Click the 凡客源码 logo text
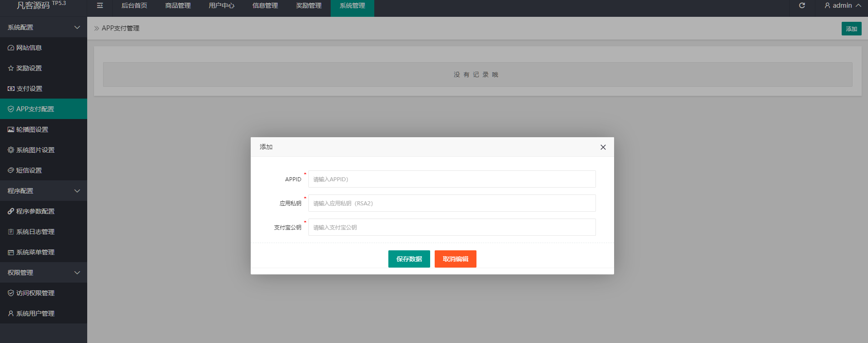 coord(33,5)
